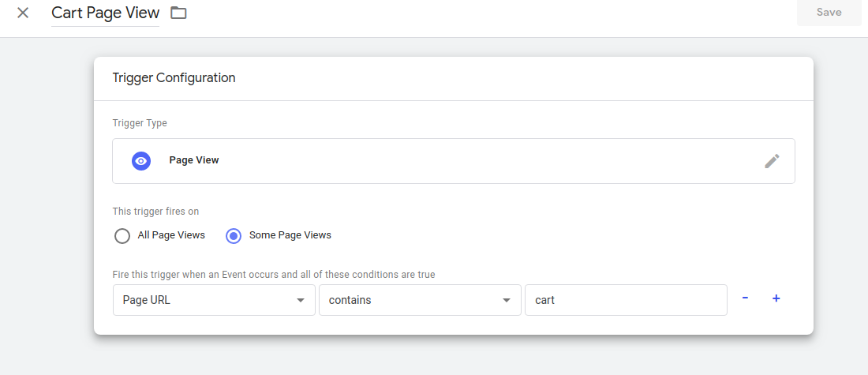Select the All Page Views radio button
This screenshot has height=375, width=868.
(122, 235)
